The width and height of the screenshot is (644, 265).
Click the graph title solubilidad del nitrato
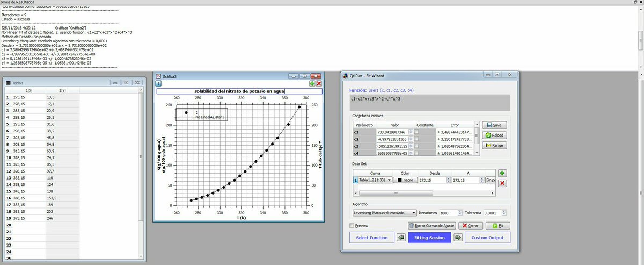pyautogui.click(x=239, y=91)
